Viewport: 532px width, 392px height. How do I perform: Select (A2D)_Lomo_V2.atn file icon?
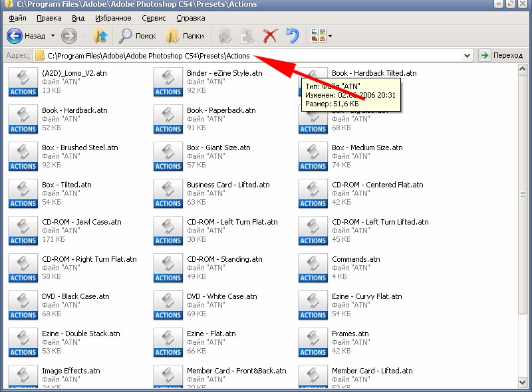[x=23, y=82]
